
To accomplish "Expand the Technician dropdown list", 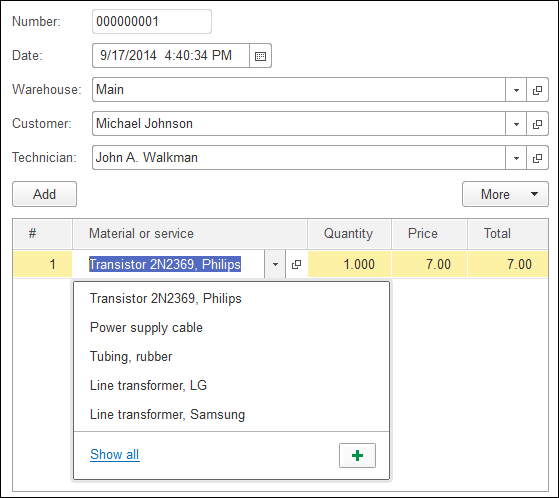I will coord(516,158).
